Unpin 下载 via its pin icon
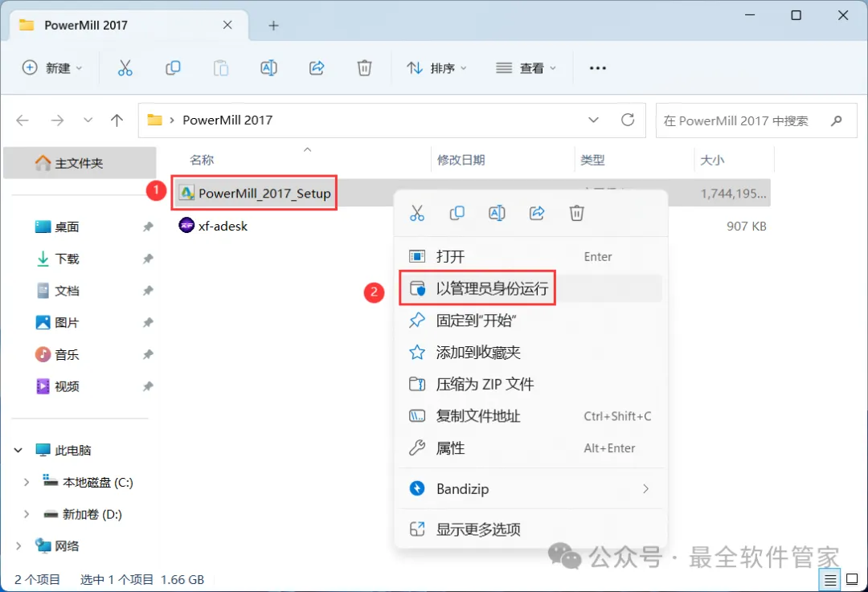Viewport: 868px width, 592px height. coord(148,259)
